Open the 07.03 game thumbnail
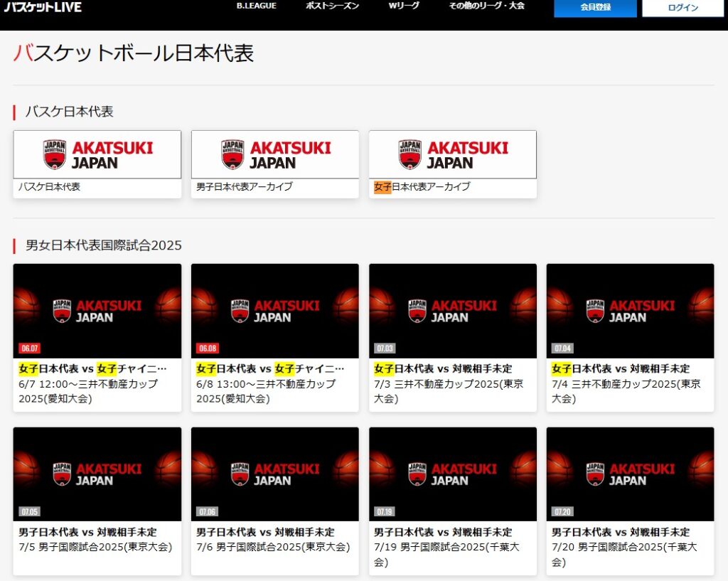Viewport: 728px width, 581px height. pos(453,311)
